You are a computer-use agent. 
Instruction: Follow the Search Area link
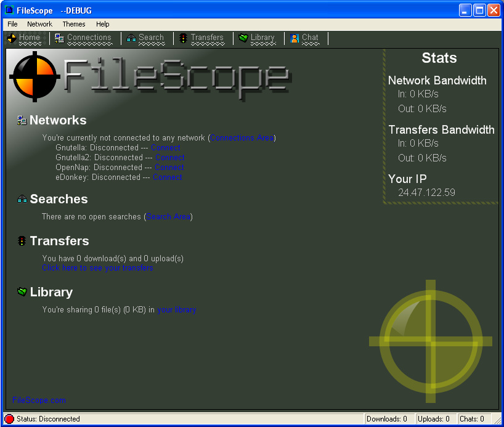[x=168, y=216]
